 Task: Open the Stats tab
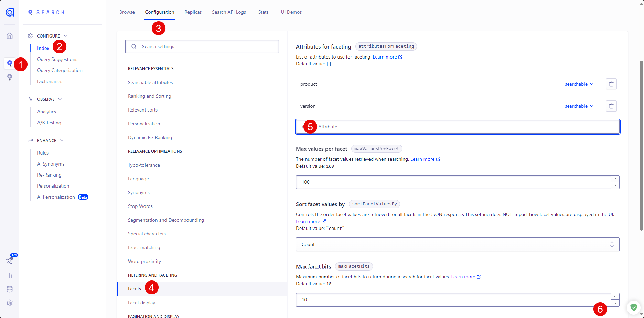(263, 12)
